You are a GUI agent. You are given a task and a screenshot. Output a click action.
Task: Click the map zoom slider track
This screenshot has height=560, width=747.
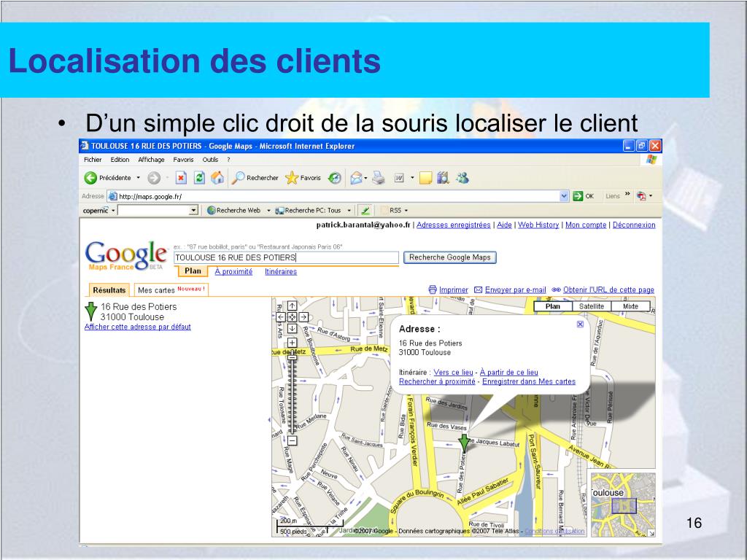(x=292, y=394)
